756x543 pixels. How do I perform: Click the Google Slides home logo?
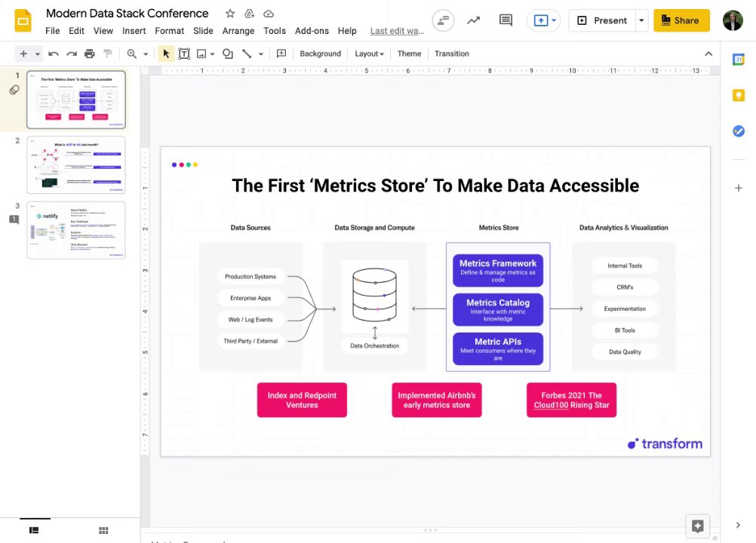tap(23, 20)
